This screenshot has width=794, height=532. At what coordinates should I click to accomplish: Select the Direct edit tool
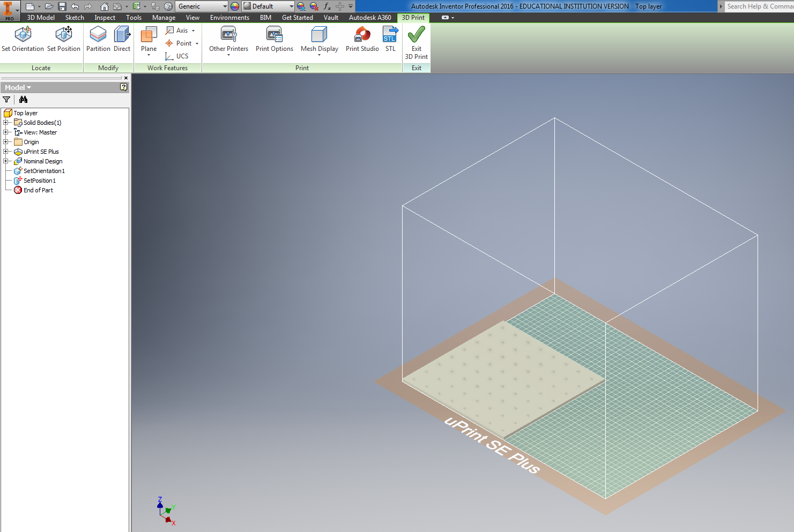click(122, 39)
